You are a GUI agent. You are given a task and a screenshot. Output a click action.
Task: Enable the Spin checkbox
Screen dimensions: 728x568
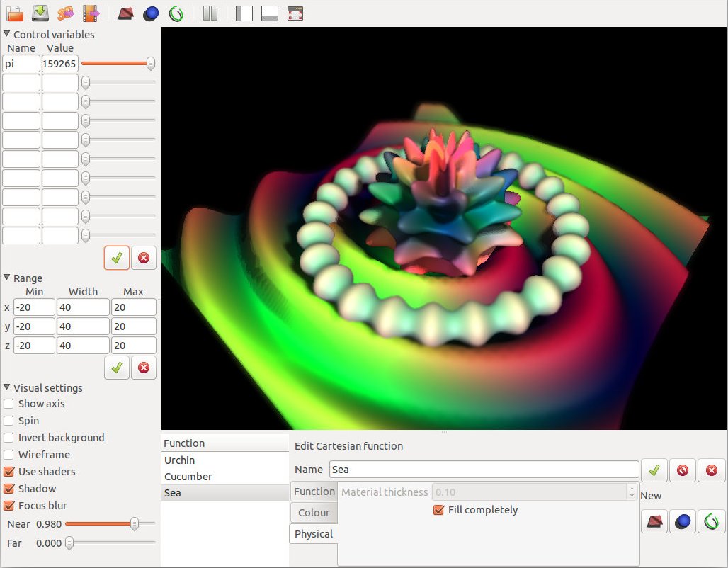coord(8,421)
